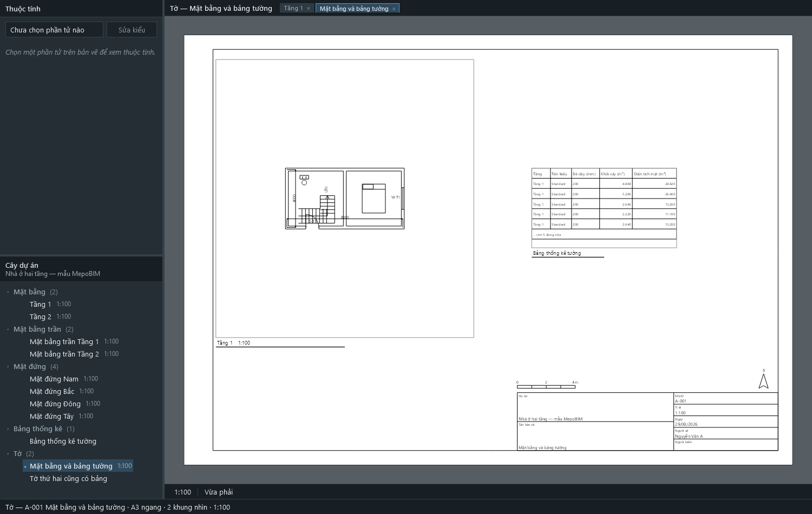Click the scale bar on the sheet
This screenshot has height=514, width=812.
(x=546, y=385)
